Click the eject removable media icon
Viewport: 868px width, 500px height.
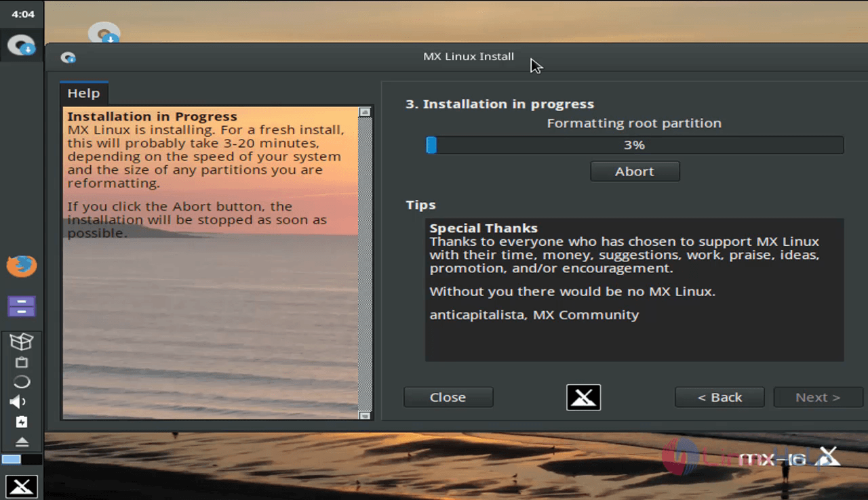22,442
